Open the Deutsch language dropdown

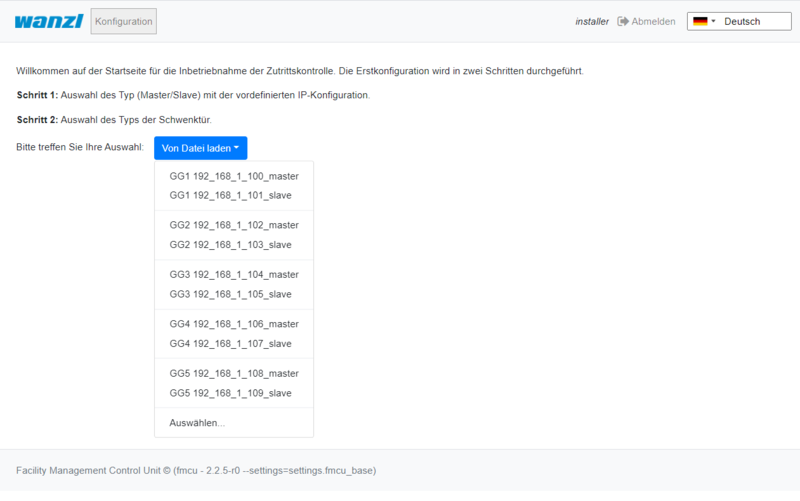(x=740, y=21)
